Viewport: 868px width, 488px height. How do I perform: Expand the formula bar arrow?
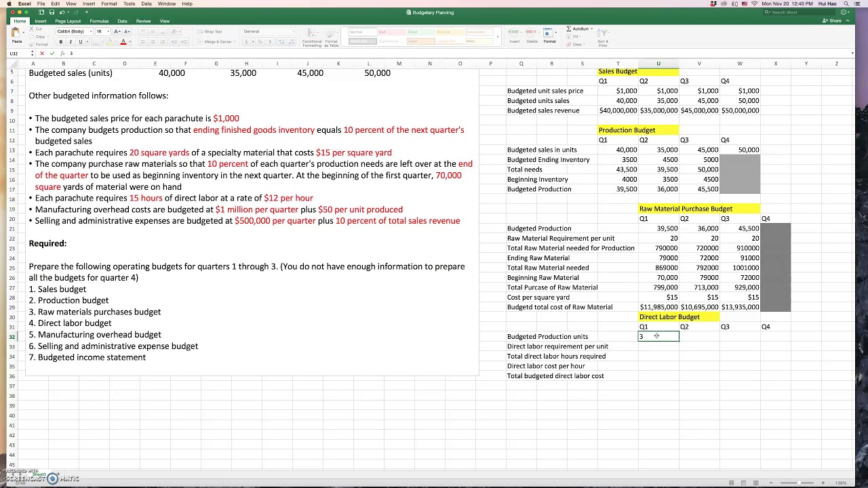pos(852,54)
